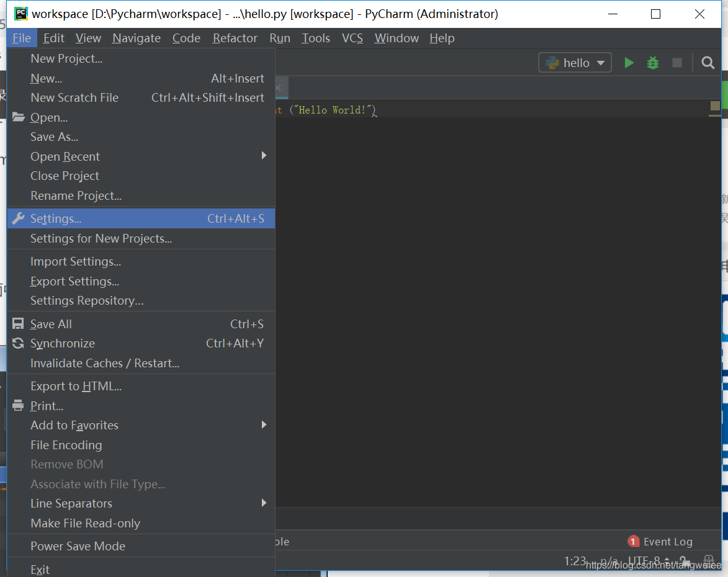The width and height of the screenshot is (728, 577).
Task: Create a New Scratch File
Action: 141,97
